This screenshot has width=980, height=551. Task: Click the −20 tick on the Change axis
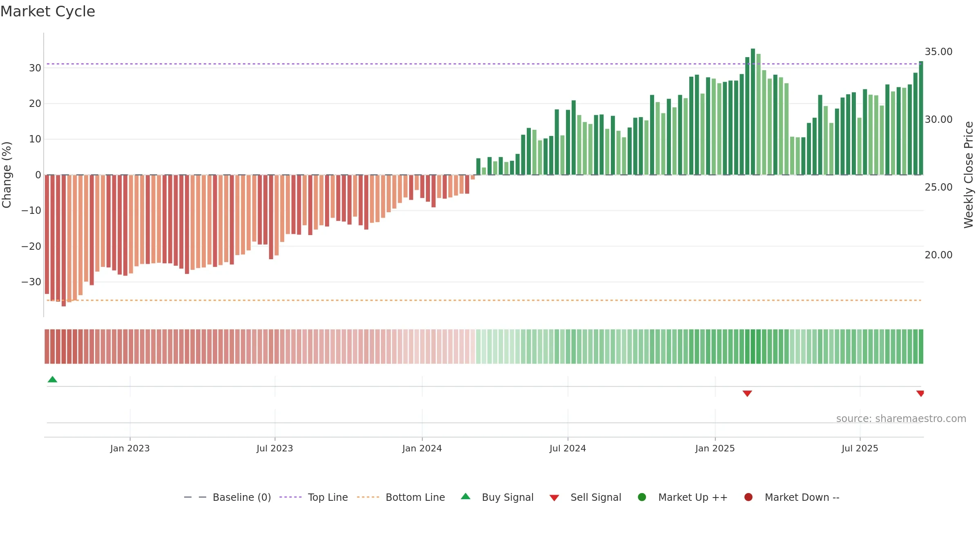pos(31,247)
